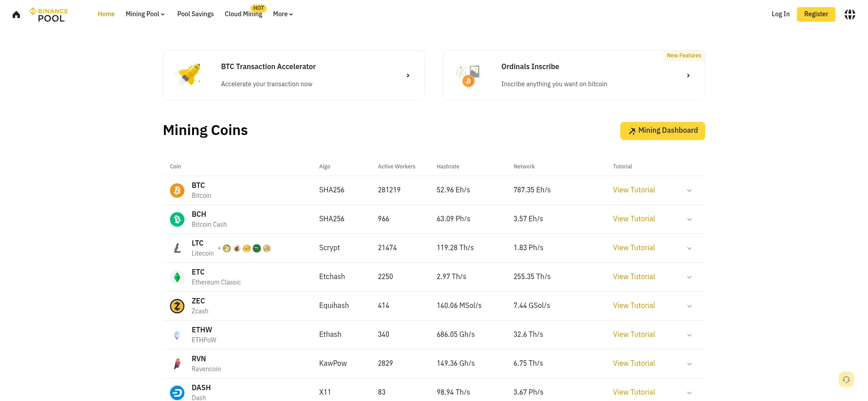The height and width of the screenshot is (401, 868).
Task: Click the home icon in the header
Action: point(16,14)
